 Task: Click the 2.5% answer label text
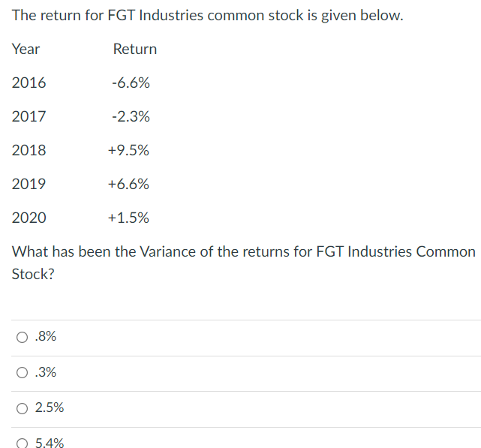click(50, 408)
